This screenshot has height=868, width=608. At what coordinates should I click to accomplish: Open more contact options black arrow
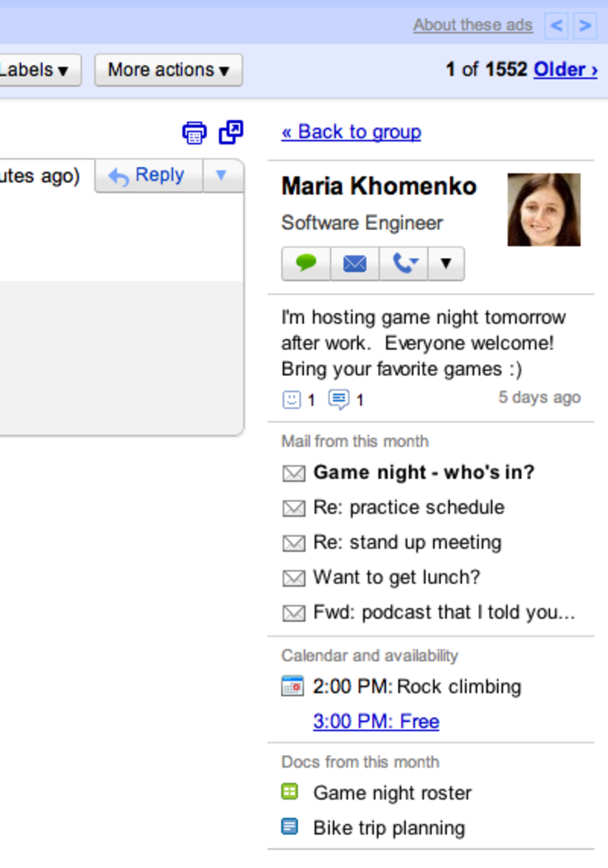click(445, 264)
